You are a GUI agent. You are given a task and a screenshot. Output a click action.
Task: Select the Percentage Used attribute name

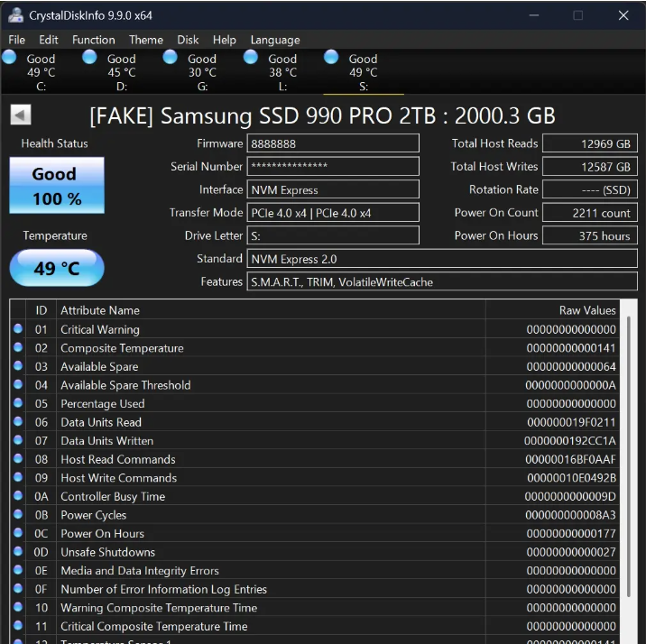[x=103, y=404]
